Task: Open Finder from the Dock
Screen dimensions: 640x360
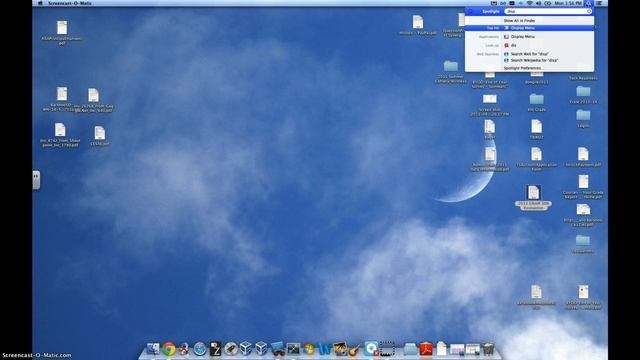Action: pos(153,349)
